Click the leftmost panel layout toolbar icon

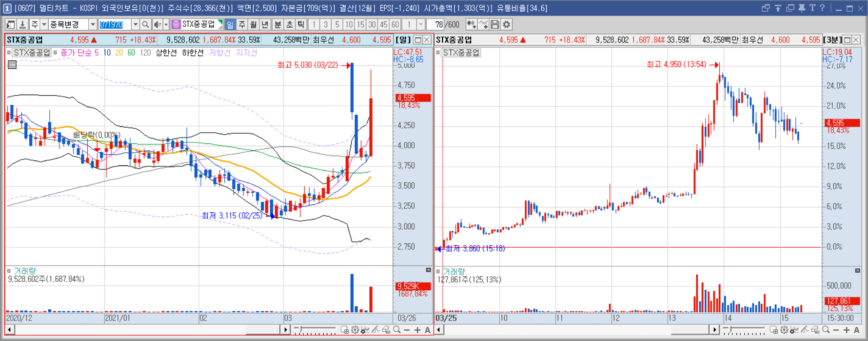(10, 24)
